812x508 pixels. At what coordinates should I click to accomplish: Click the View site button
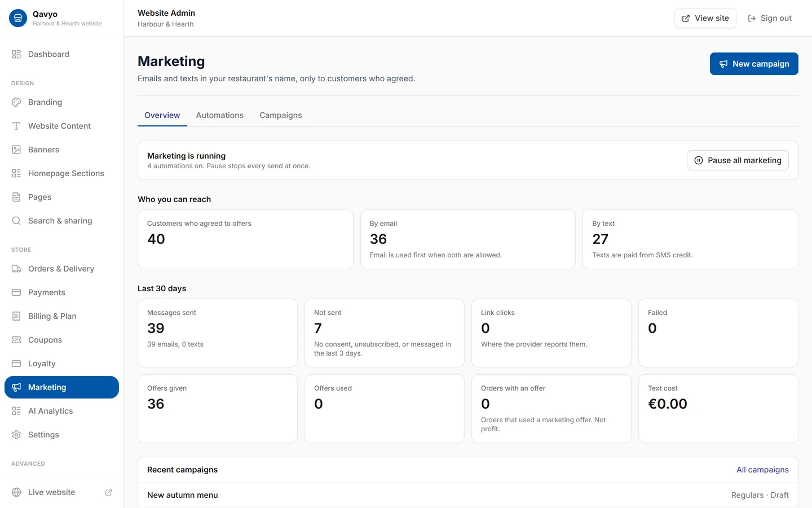(x=705, y=18)
